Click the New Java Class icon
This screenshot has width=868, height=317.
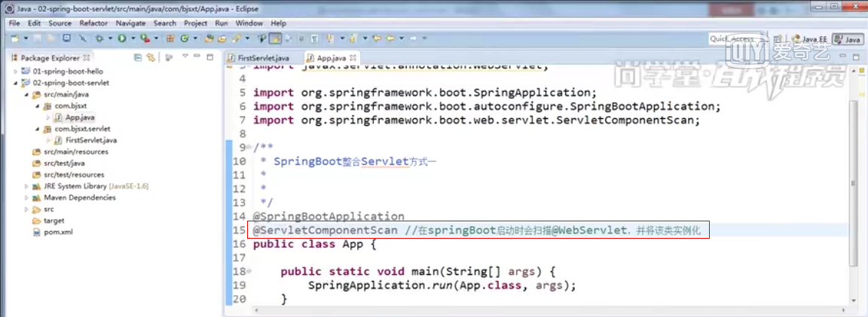[x=185, y=38]
